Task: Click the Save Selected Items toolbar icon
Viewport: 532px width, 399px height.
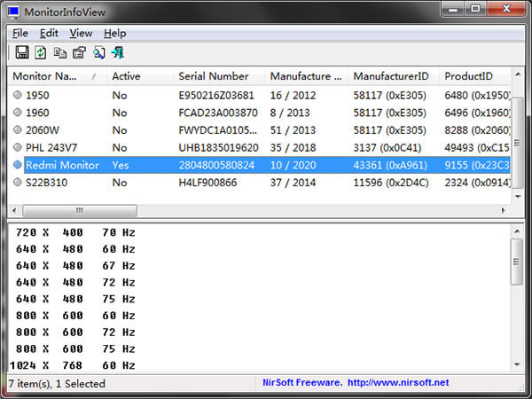Action: click(22, 53)
